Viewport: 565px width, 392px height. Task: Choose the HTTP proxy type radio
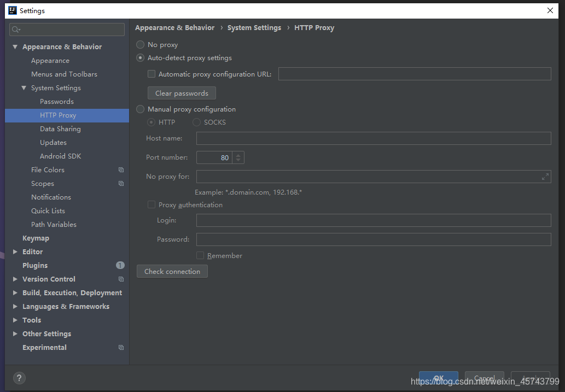(x=152, y=122)
